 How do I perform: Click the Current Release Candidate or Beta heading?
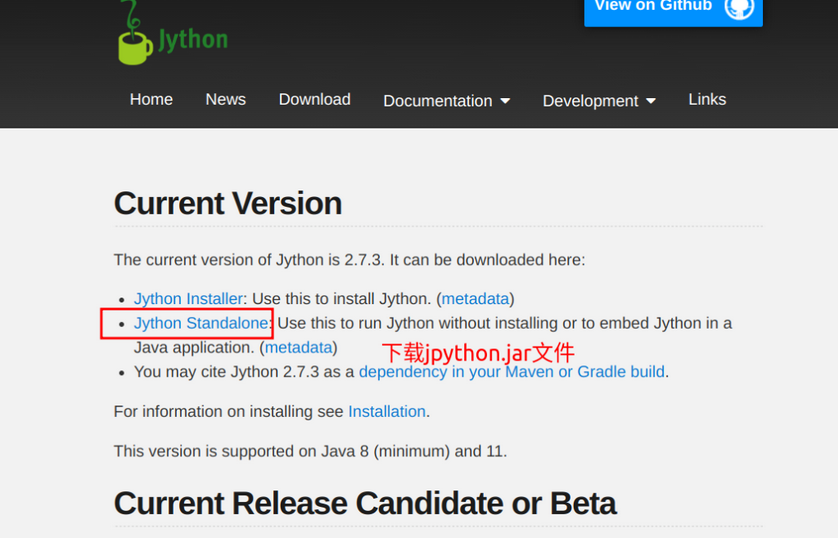[x=365, y=503]
